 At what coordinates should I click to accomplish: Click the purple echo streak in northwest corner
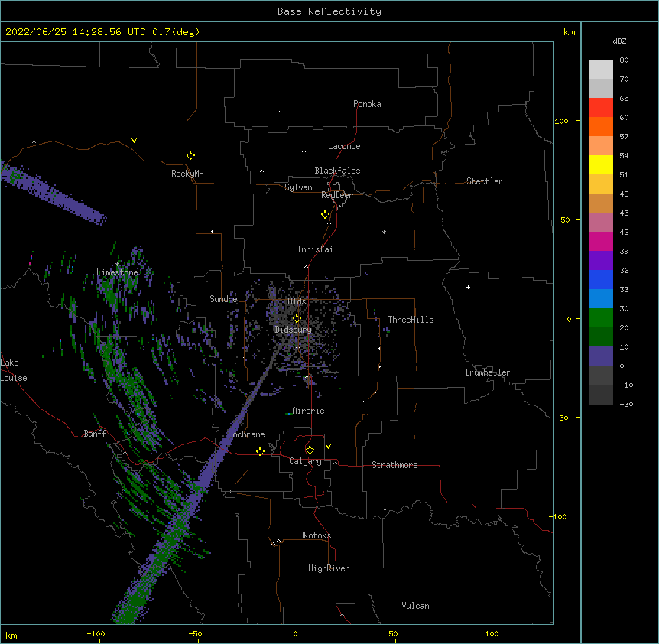pyautogui.click(x=53, y=194)
